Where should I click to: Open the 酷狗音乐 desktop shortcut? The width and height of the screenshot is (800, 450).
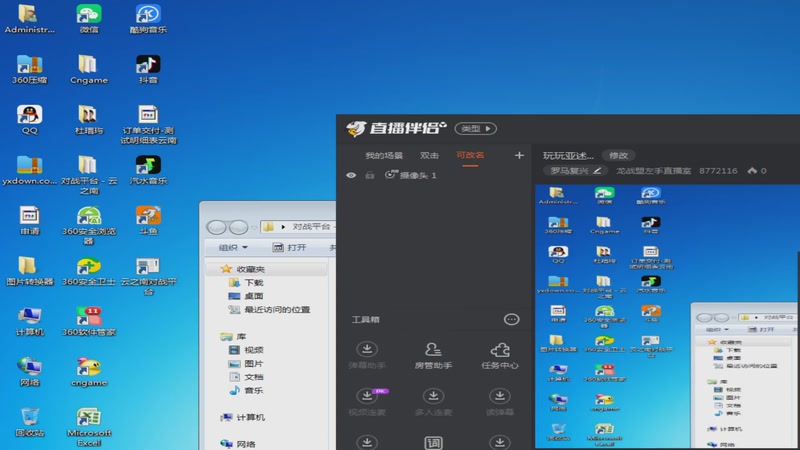(148, 19)
